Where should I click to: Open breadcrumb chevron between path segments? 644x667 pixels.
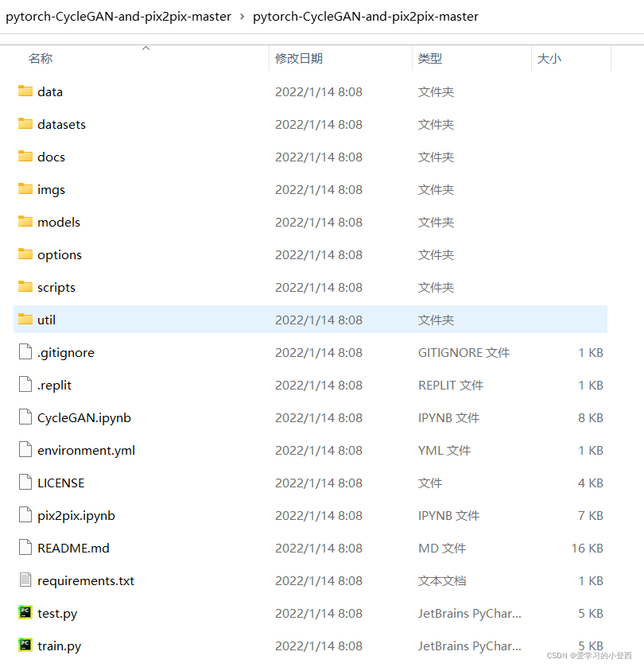coord(242,17)
